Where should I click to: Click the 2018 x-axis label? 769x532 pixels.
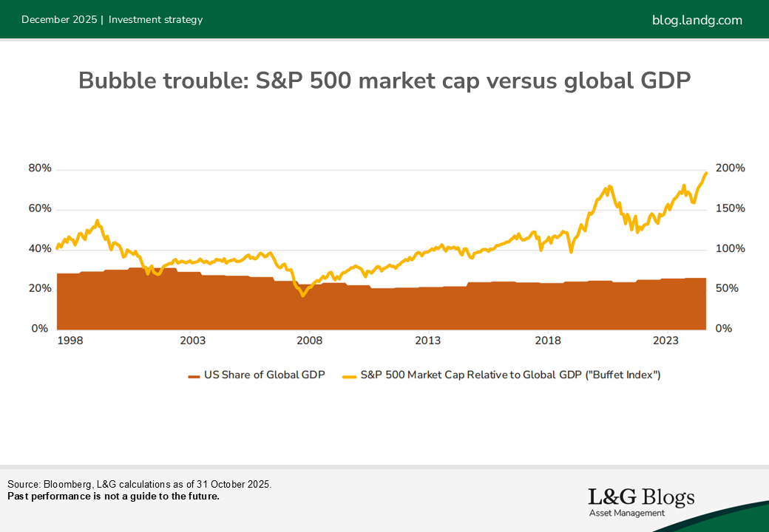click(x=548, y=341)
